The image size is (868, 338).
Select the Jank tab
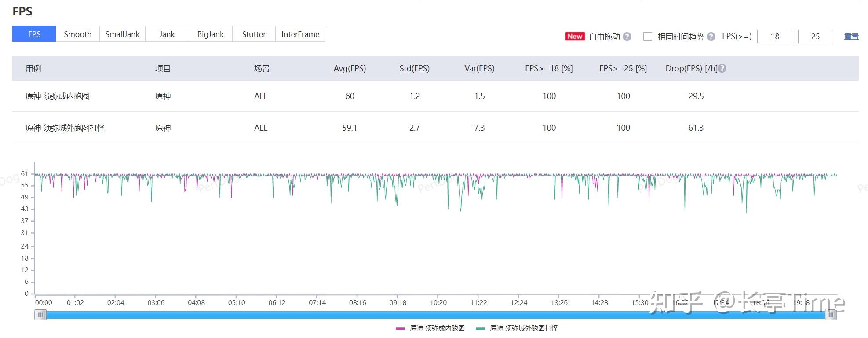tap(167, 34)
